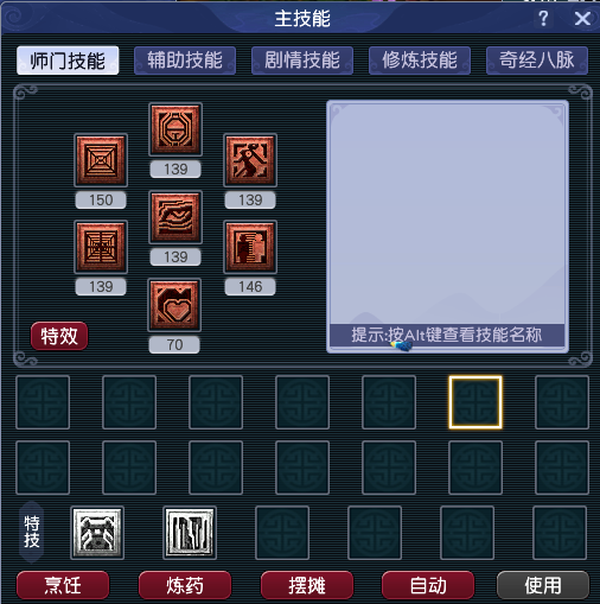Image resolution: width=600 pixels, height=604 pixels.
Task: Click the yellow highlighted empty skill slot
Action: pyautogui.click(x=476, y=402)
